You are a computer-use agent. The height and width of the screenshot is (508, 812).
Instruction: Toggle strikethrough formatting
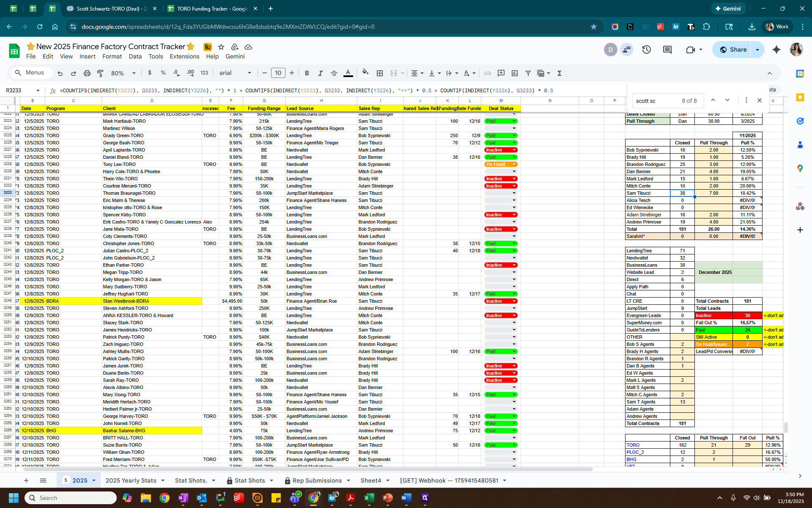(334, 73)
